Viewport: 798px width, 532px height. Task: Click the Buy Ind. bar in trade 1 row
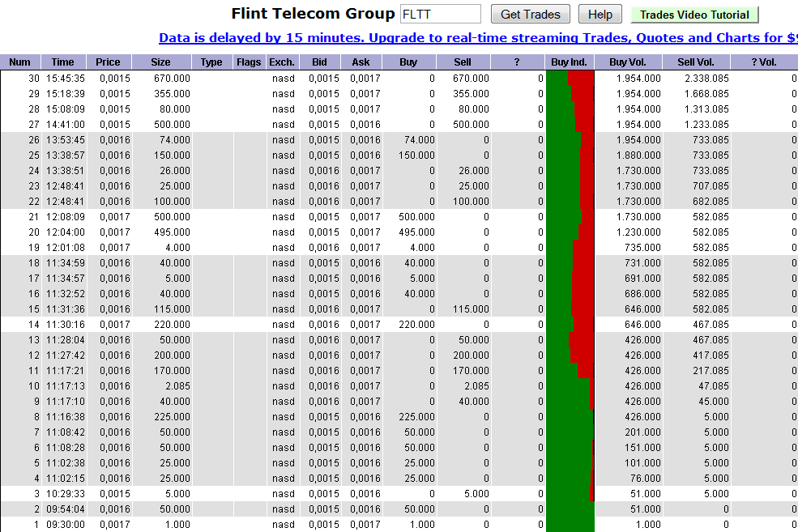570,525
